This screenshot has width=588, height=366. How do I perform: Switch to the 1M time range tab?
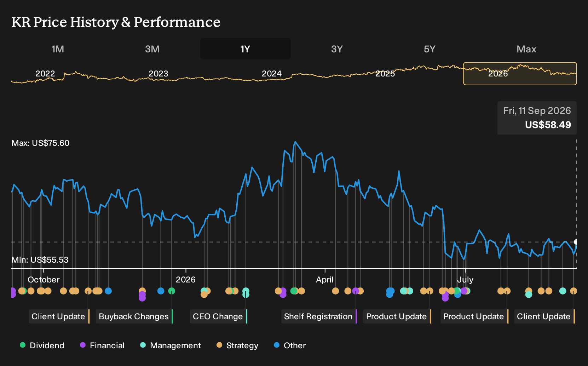(x=58, y=49)
